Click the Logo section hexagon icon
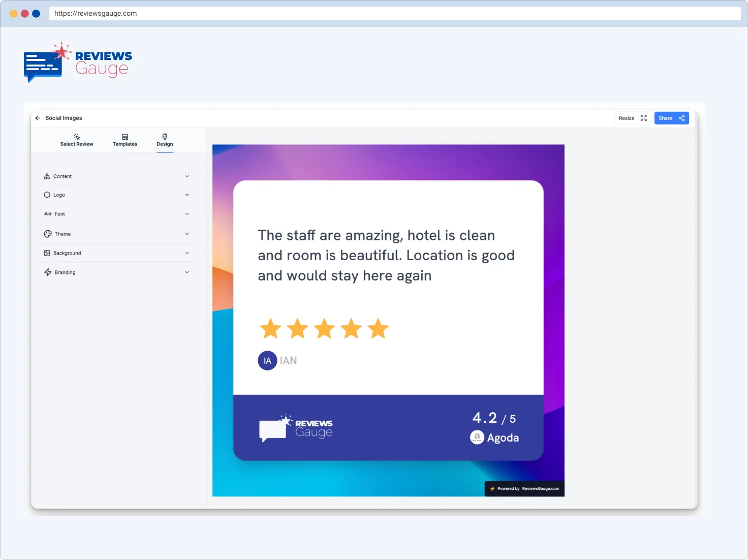Screen dimensions: 748x560 (47, 195)
